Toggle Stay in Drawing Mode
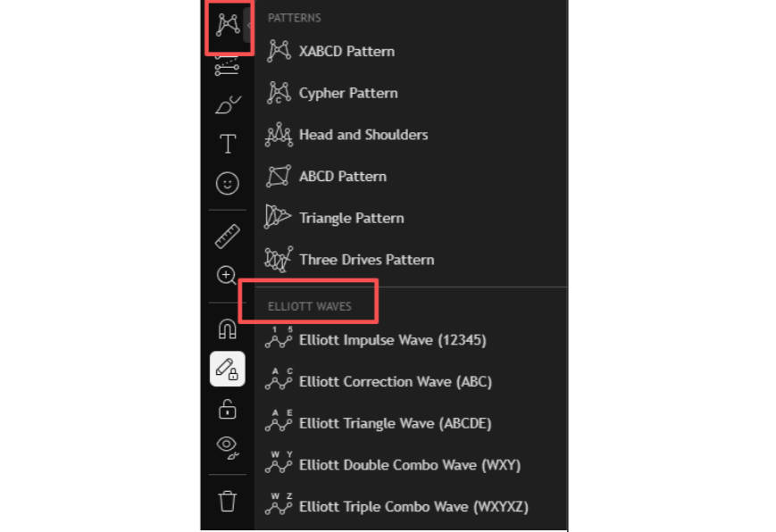The image size is (776, 532). [x=228, y=370]
